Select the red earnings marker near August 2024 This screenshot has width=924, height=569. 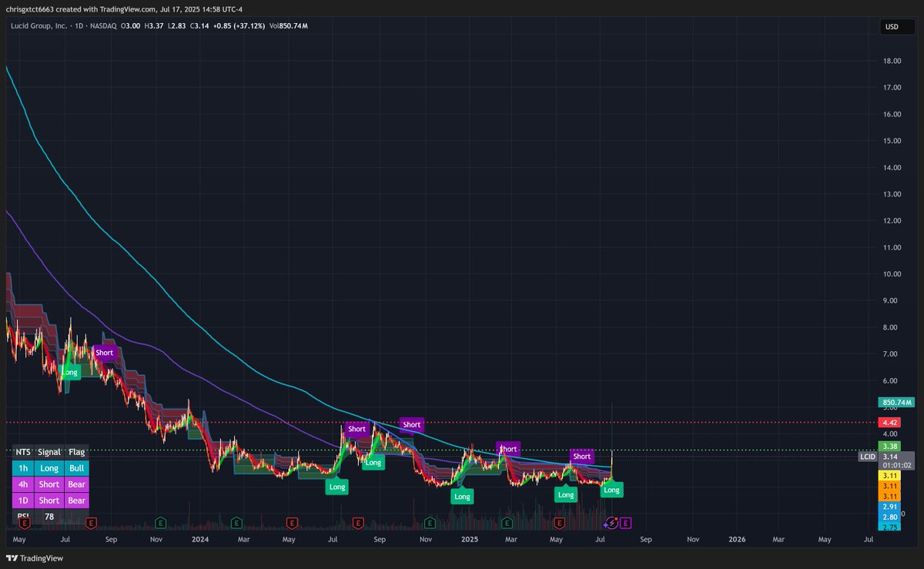point(358,523)
